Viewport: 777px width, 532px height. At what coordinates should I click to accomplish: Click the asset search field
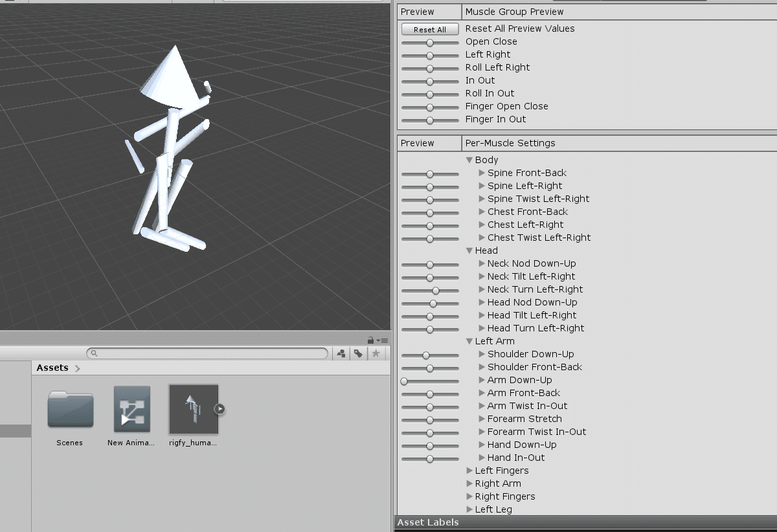click(207, 353)
